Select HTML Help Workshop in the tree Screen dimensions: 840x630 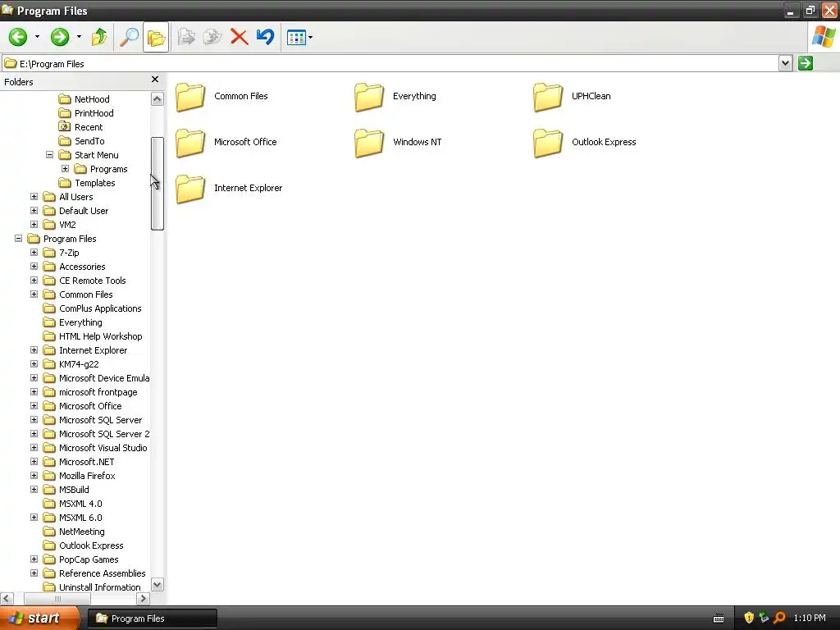(101, 336)
